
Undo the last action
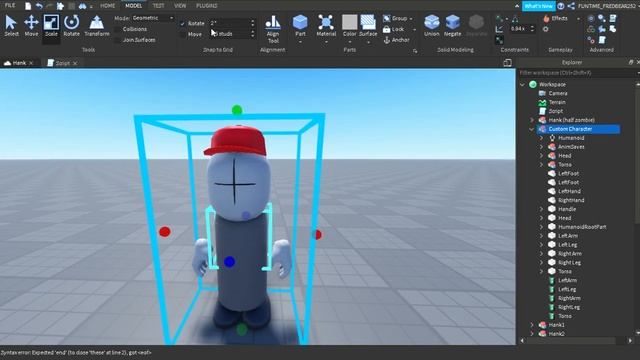pyautogui.click(x=39, y=6)
